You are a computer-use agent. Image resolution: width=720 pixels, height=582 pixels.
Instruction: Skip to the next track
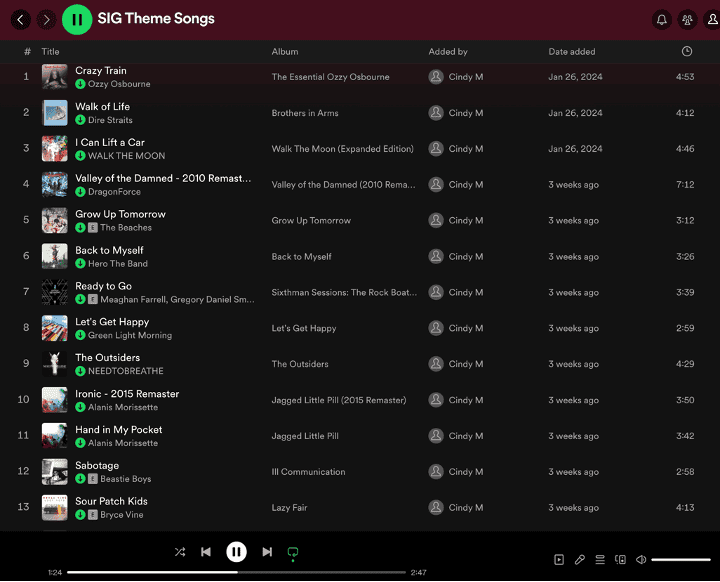coord(267,551)
